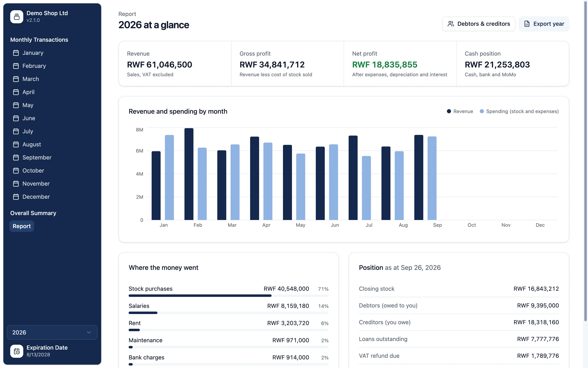Click the Expiration Date calendar-clock icon
Screen dimensions: 588x368
pyautogui.click(x=17, y=351)
